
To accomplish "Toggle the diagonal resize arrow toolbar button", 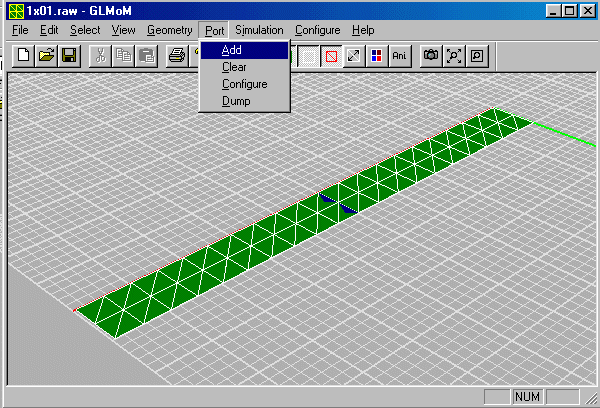I will click(354, 56).
